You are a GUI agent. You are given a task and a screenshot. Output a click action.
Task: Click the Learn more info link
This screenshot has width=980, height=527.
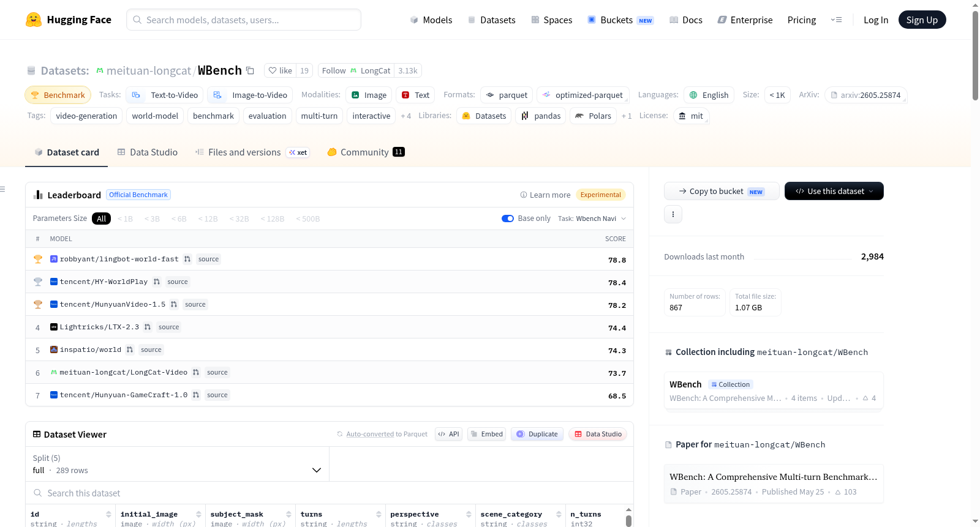pyautogui.click(x=545, y=195)
